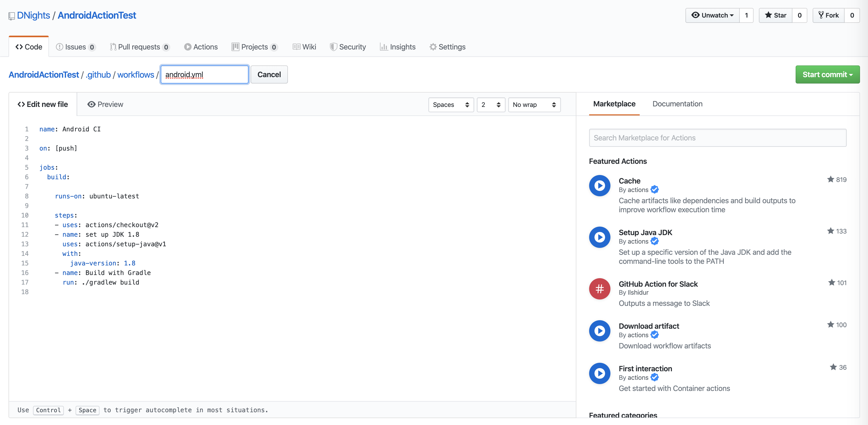This screenshot has width=868, height=425.
Task: Click the GitHub Action for Slack hash icon
Action: 600,289
